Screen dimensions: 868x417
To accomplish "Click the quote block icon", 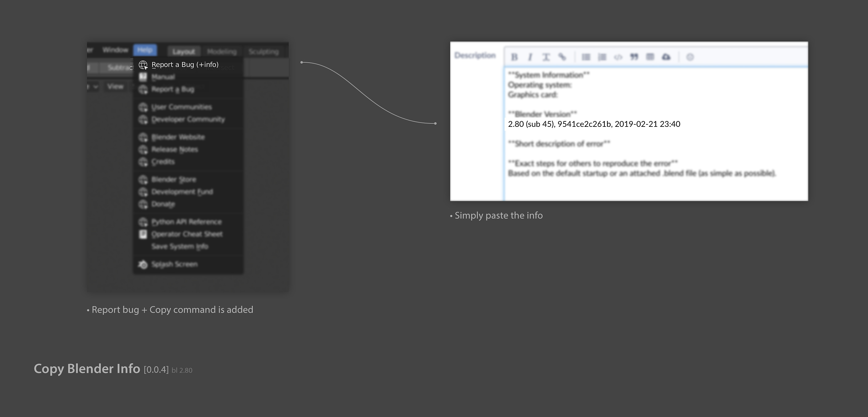I will [634, 57].
